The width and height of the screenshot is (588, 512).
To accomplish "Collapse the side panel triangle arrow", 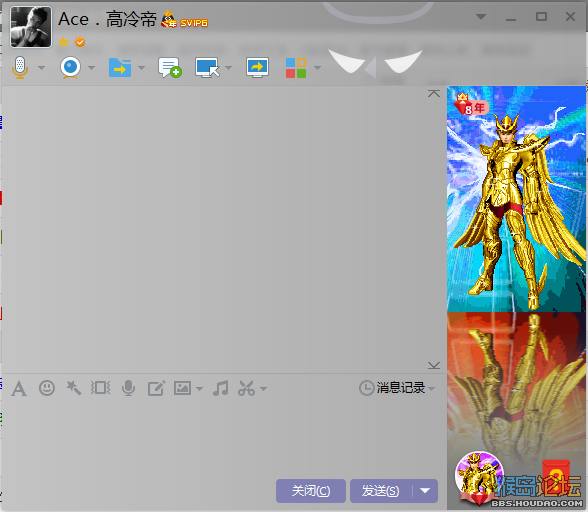I will tap(371, 68).
